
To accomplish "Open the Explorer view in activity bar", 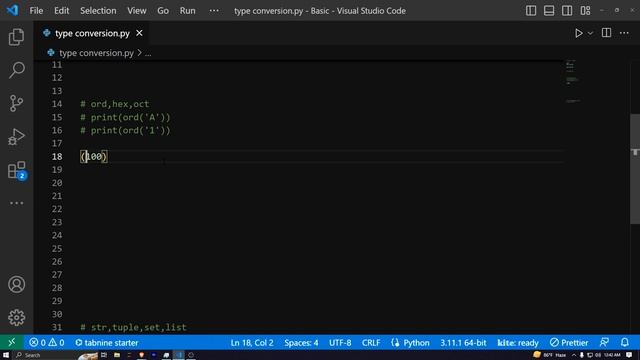I will tap(16, 37).
